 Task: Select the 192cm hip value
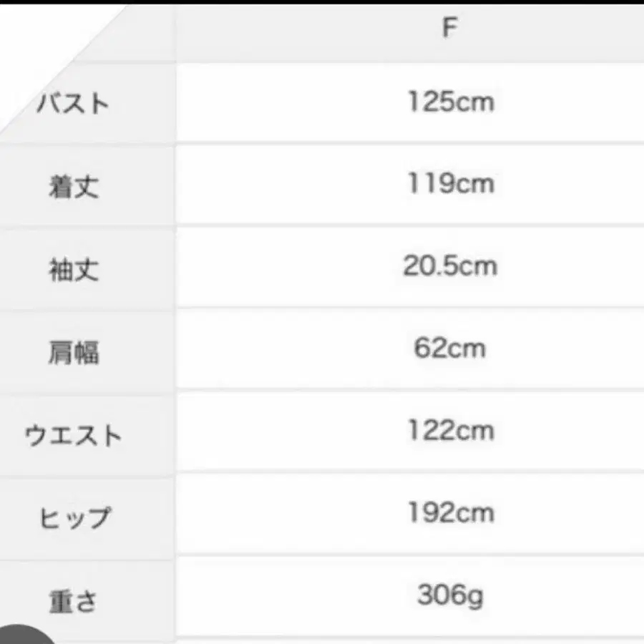pos(451,514)
